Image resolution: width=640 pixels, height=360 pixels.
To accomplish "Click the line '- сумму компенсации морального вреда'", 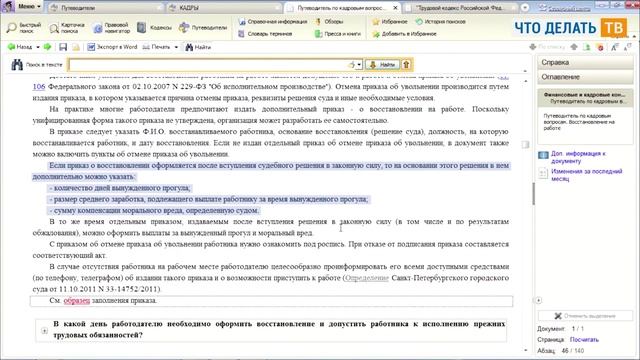I will [154, 211].
